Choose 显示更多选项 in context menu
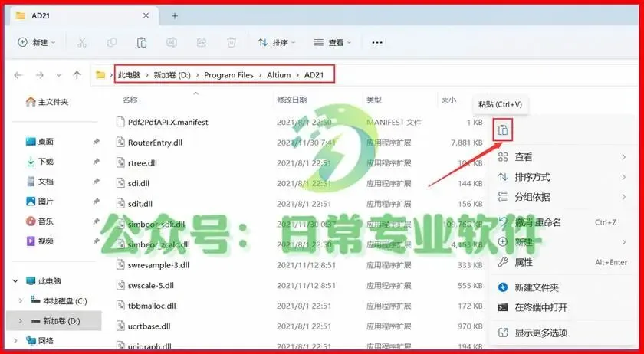Image resolution: width=644 pixels, height=354 pixels. (562, 333)
